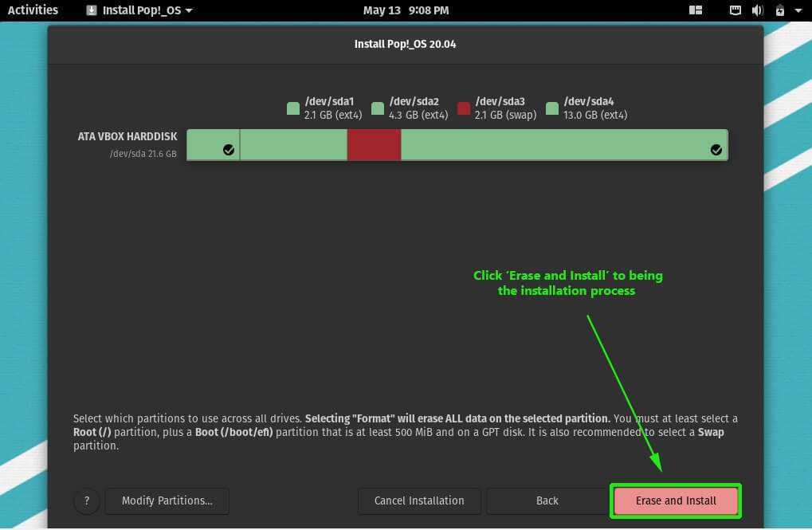Image resolution: width=812 pixels, height=530 pixels.
Task: Click the /dev/sda3 legend label
Action: click(500, 101)
